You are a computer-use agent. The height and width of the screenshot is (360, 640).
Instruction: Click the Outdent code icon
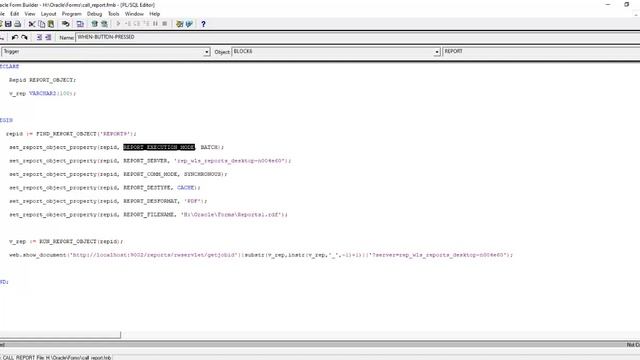[49, 37]
